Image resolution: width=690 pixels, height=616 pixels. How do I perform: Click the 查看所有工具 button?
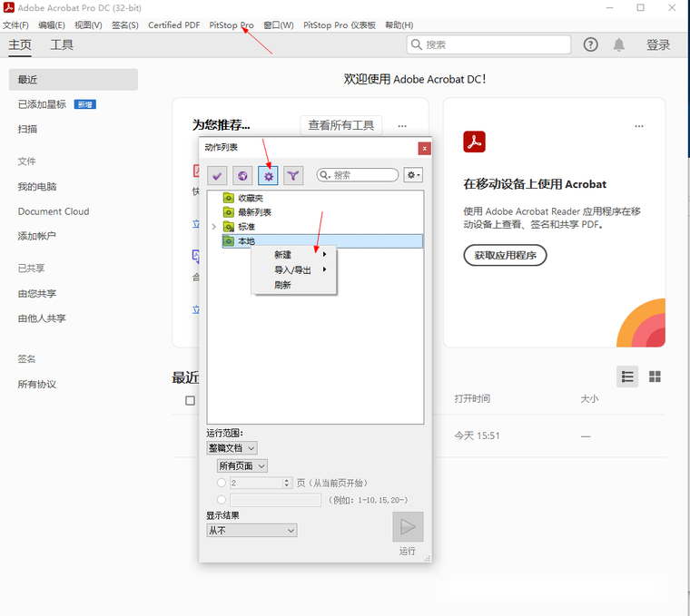341,125
